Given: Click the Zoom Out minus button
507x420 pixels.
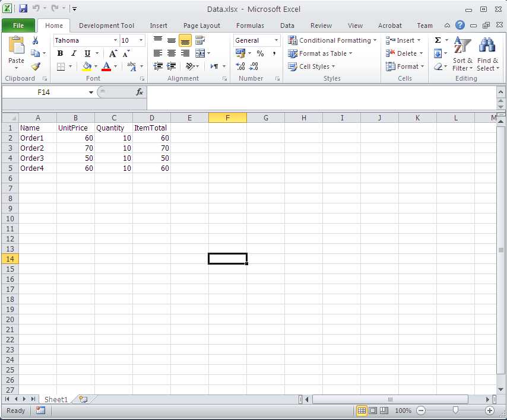Looking at the screenshot, I should [421, 411].
